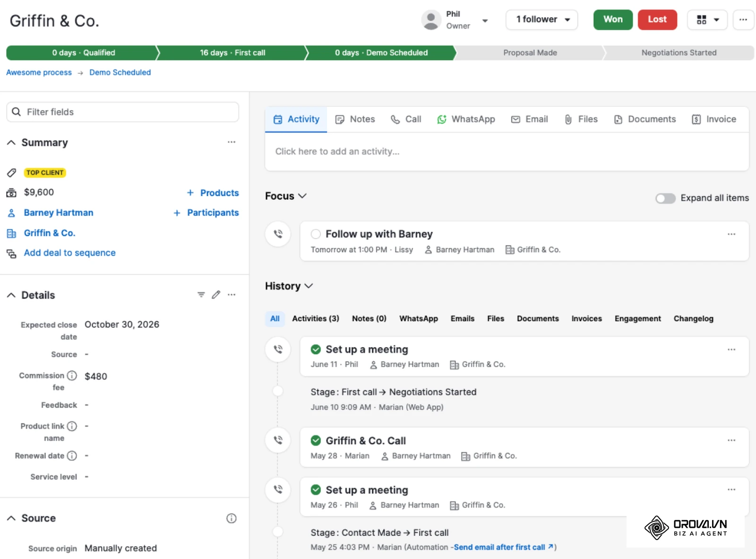Mark Follow up with Barney as done
The image size is (756, 559).
click(x=316, y=234)
